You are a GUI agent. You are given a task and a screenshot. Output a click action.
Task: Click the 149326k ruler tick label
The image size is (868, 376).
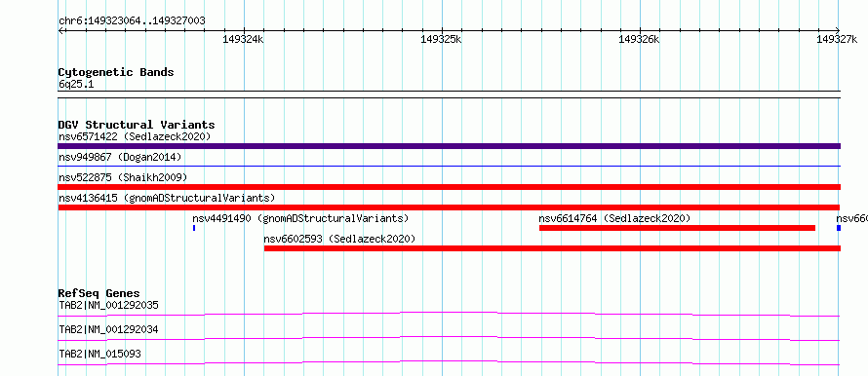pos(640,40)
